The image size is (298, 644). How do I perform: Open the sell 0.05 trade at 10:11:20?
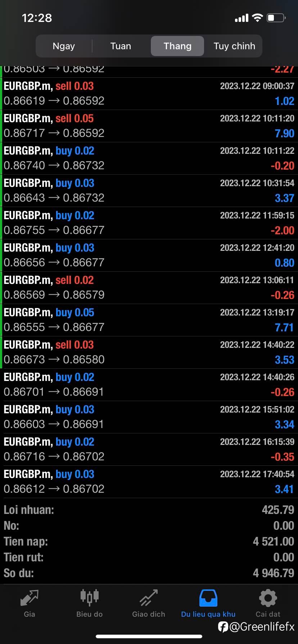coord(149,126)
